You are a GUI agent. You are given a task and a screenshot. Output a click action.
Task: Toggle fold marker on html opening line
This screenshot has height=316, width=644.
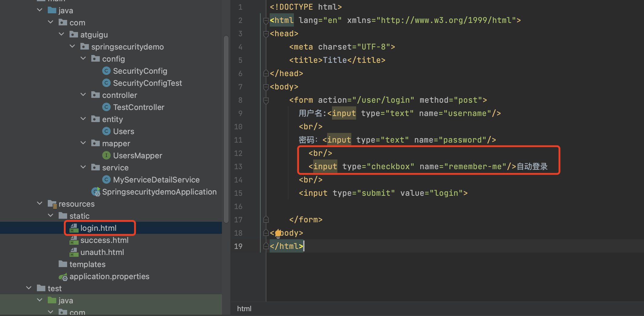coord(266,20)
